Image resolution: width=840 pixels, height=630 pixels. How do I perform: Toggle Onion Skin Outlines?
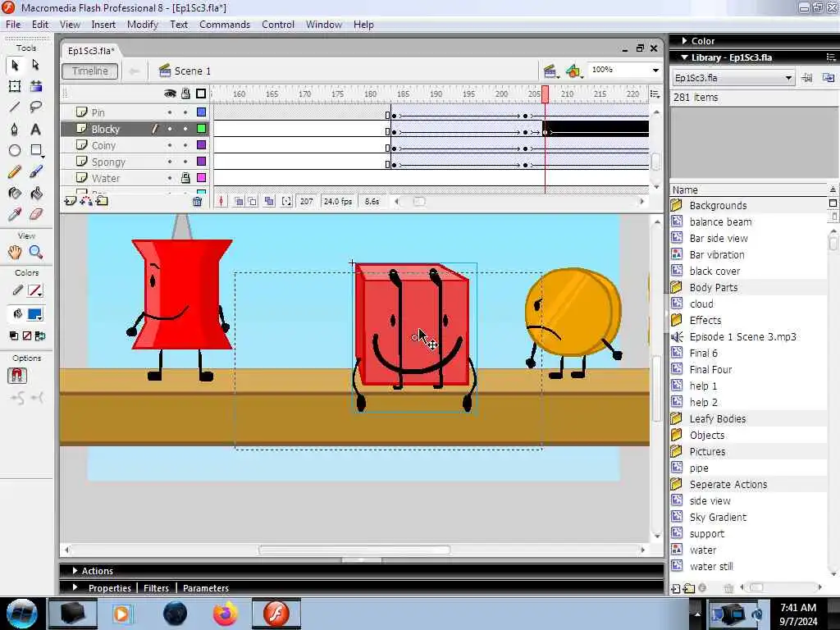[x=253, y=202]
